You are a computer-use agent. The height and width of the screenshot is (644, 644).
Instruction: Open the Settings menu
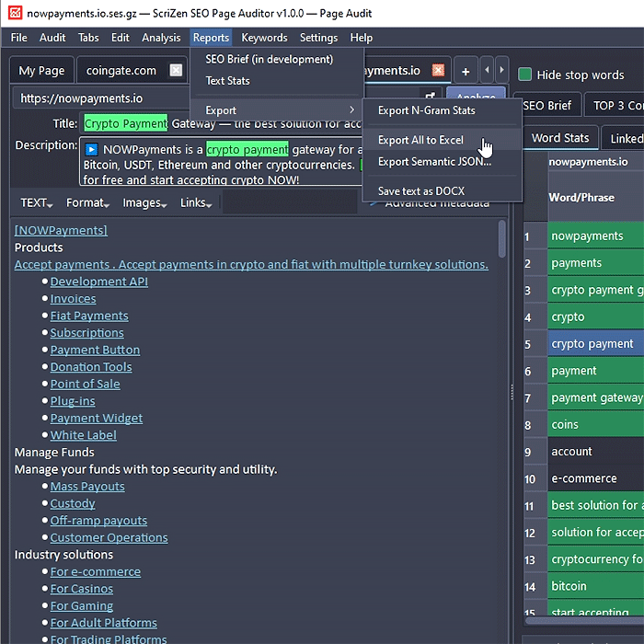318,38
